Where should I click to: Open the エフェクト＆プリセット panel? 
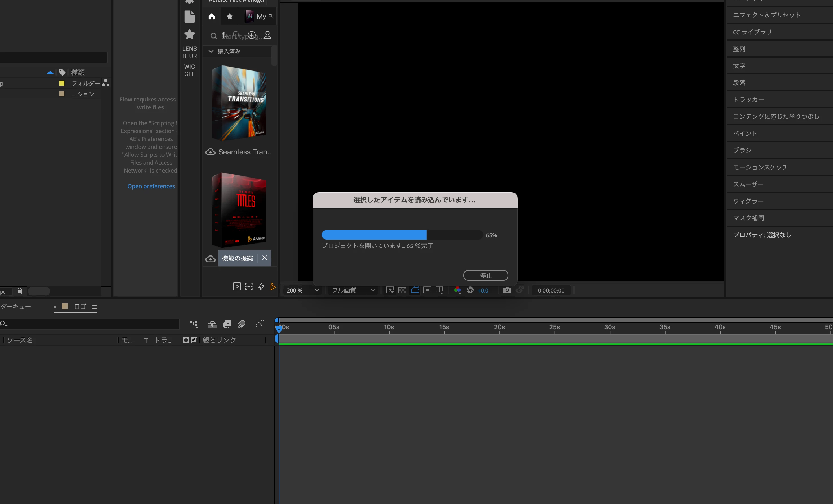point(767,15)
